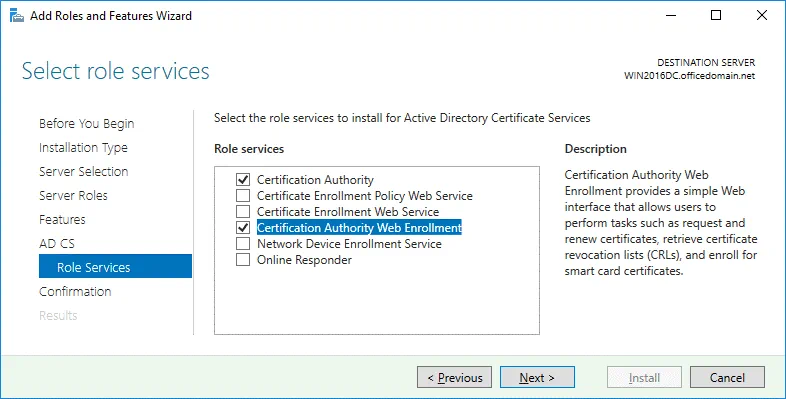Screen dimensions: 786x399
Task: Enable the Online Responder checkbox
Action: click(243, 260)
